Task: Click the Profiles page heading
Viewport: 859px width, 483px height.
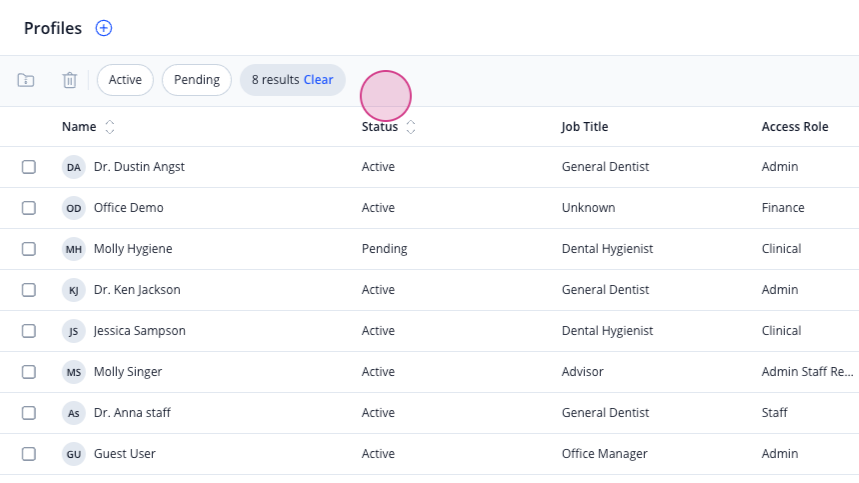Action: click(53, 28)
